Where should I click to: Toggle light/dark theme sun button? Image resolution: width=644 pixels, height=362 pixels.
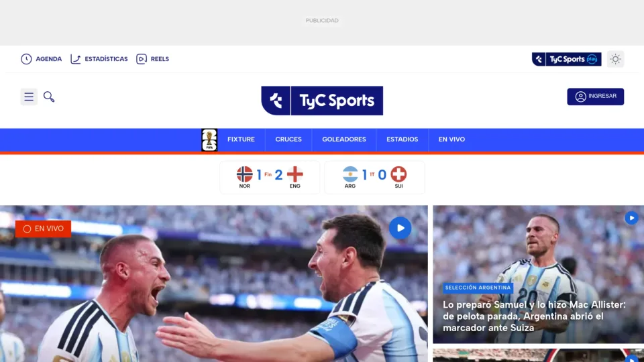click(615, 59)
